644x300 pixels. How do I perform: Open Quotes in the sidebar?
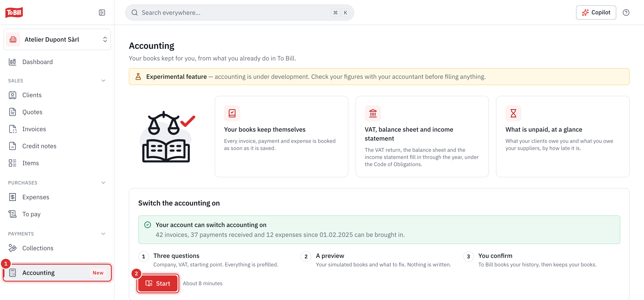(57, 112)
